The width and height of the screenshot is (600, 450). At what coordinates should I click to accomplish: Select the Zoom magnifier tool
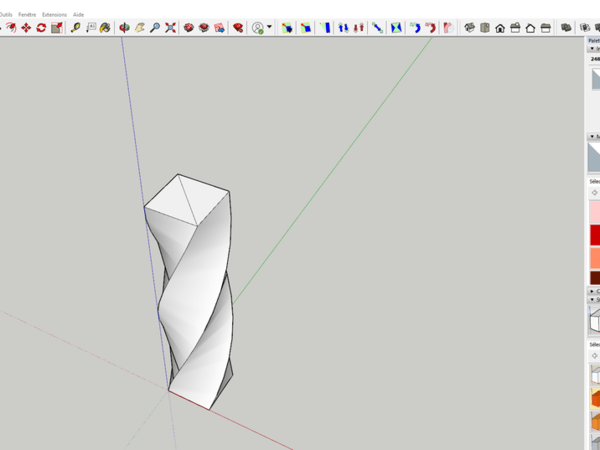tap(155, 28)
